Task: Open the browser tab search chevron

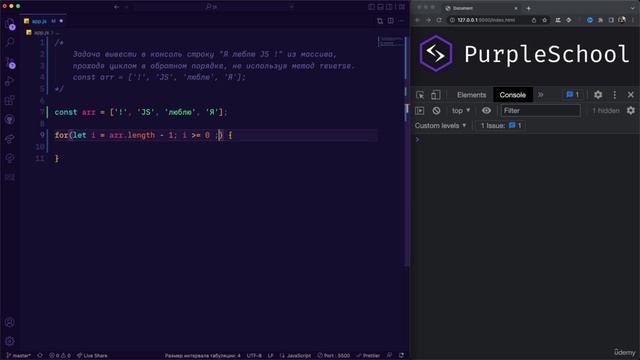Action: [x=633, y=8]
